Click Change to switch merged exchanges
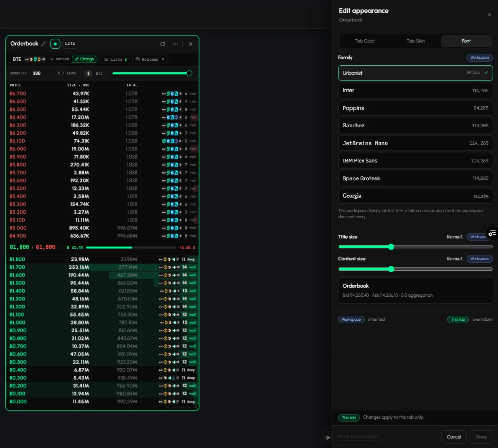This screenshot has width=498, height=448. tap(84, 59)
